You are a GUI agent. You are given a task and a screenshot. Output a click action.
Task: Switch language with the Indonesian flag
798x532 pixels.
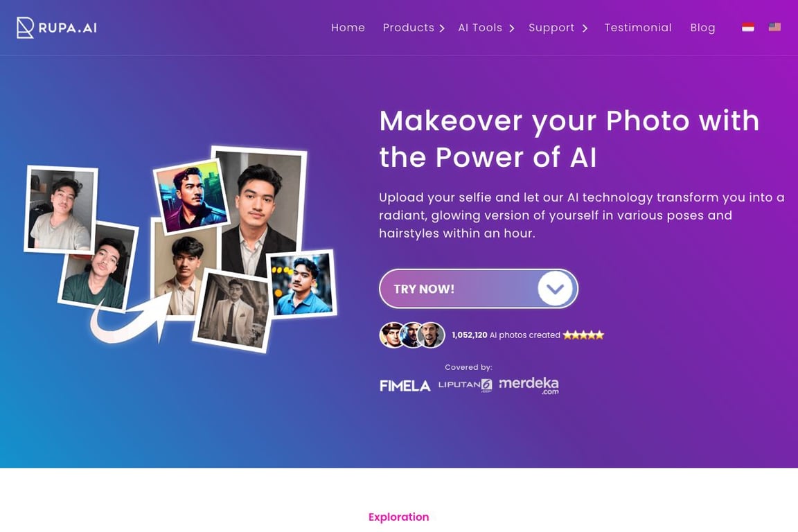pos(747,28)
